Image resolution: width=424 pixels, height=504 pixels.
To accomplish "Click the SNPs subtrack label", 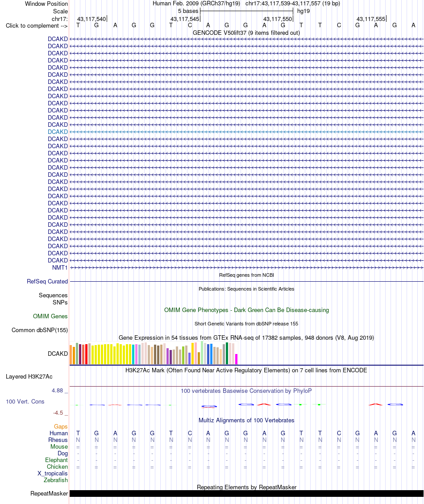I will tap(60, 303).
